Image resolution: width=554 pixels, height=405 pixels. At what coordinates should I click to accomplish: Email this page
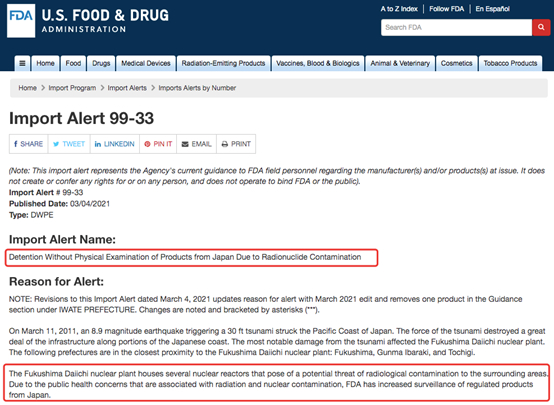(x=196, y=144)
